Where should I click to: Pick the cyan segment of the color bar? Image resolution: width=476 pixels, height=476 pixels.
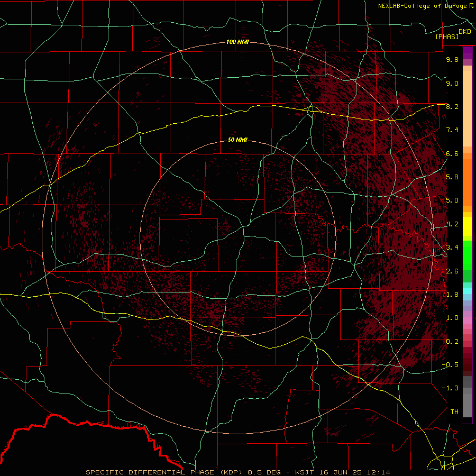[467, 291]
